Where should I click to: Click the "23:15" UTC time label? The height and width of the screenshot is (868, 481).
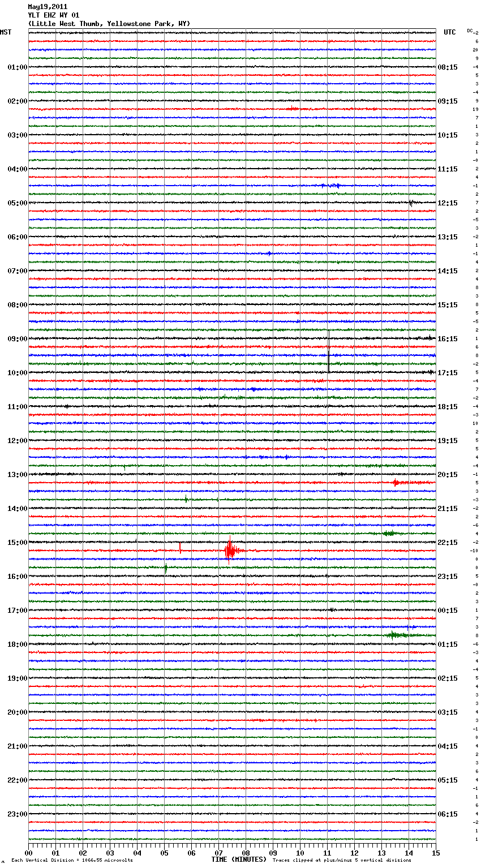pos(448,577)
